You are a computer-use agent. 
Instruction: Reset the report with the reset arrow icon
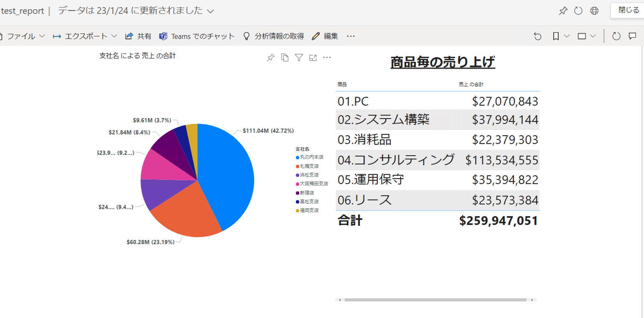pyautogui.click(x=537, y=36)
